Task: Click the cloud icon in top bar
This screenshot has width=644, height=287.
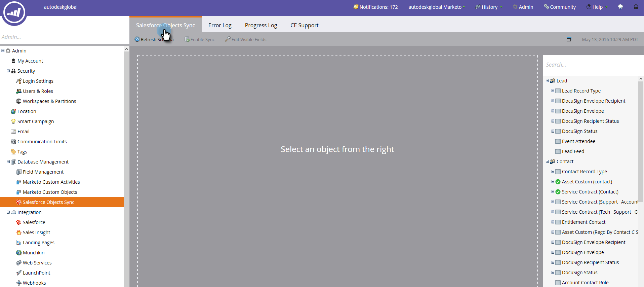Action: click(x=620, y=7)
